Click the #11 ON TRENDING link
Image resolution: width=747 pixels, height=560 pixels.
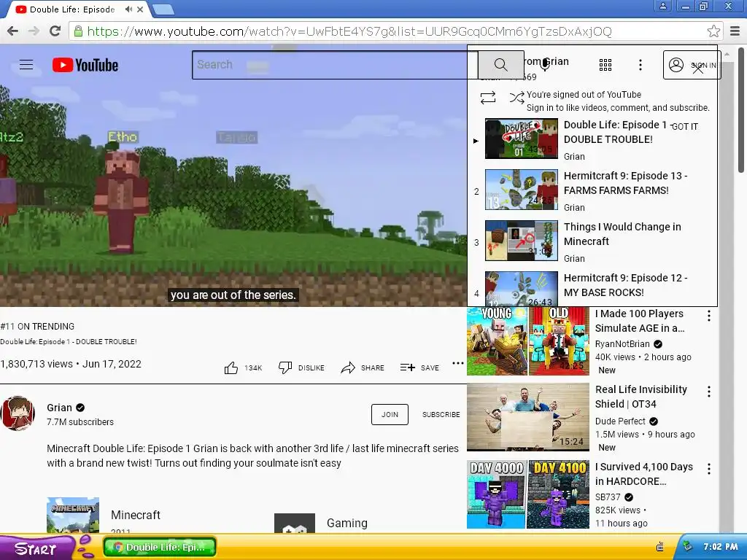point(37,326)
